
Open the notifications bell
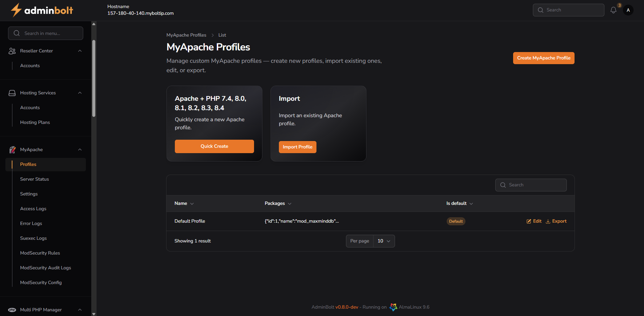[613, 10]
